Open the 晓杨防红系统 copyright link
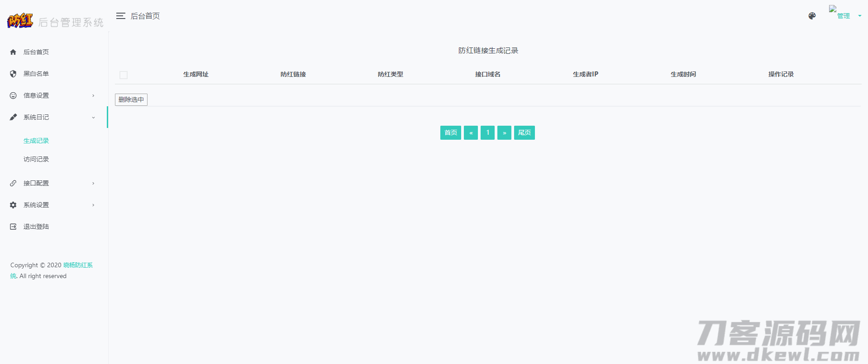 pos(78,265)
